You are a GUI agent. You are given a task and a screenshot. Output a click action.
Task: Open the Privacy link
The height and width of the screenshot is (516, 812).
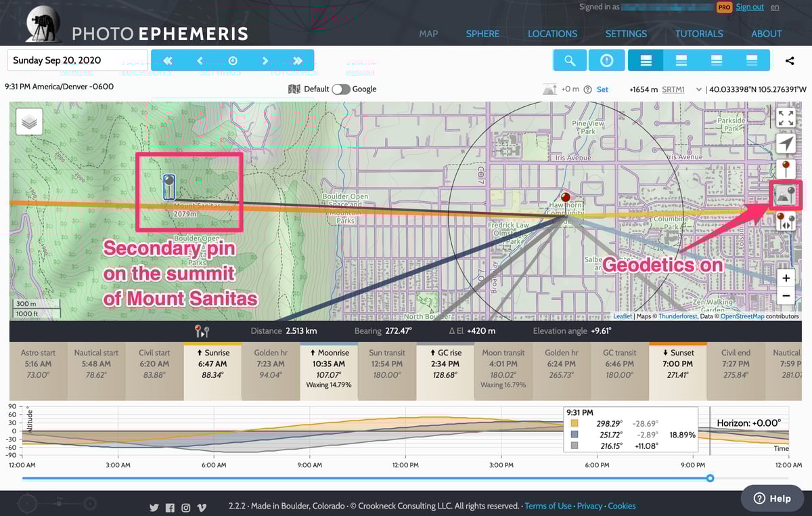point(590,506)
